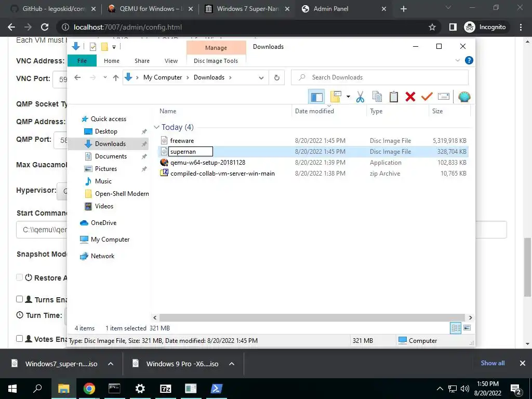Image resolution: width=532 pixels, height=399 pixels.
Task: Click the red X Delete icon
Action: (x=410, y=97)
